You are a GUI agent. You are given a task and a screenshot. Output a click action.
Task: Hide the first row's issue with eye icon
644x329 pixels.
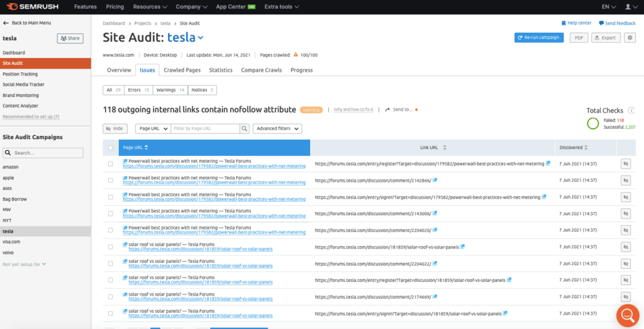coord(625,164)
